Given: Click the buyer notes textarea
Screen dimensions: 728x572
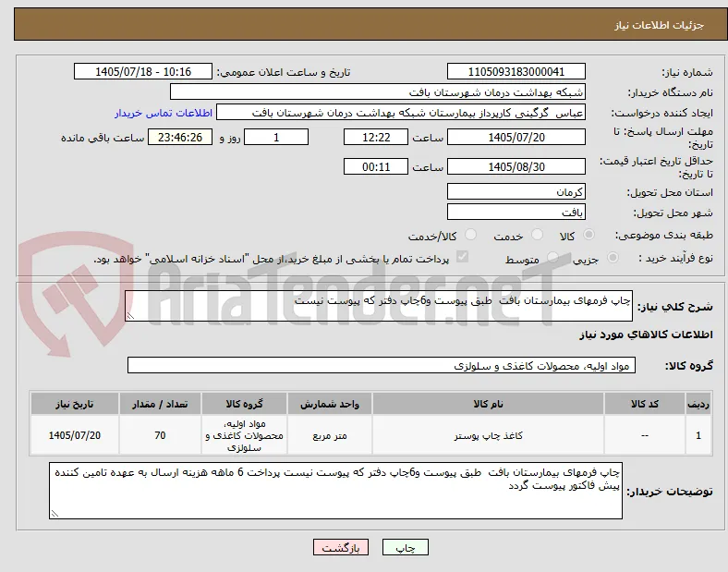Looking at the screenshot, I should click(x=335, y=491).
